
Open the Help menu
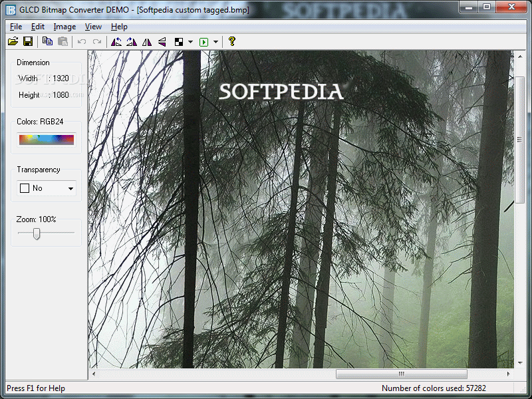pos(119,27)
